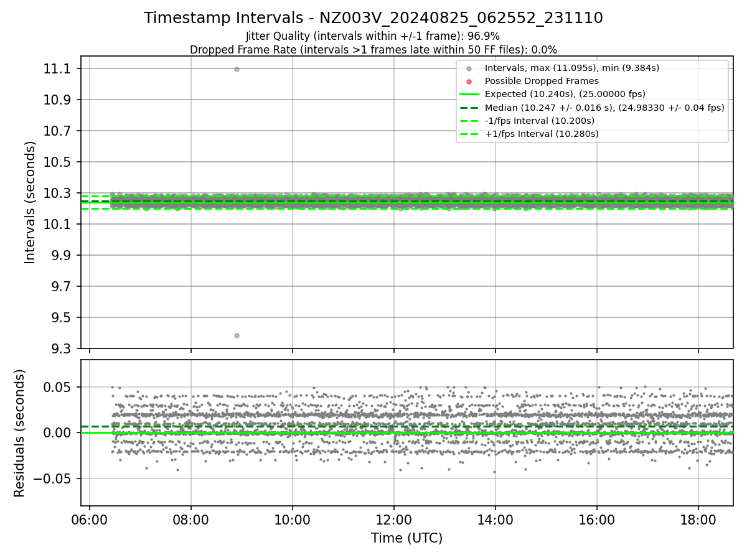747x560 pixels.
Task: Select legend entry '+1/fps Interval (10.280s)'
Action: tap(542, 134)
